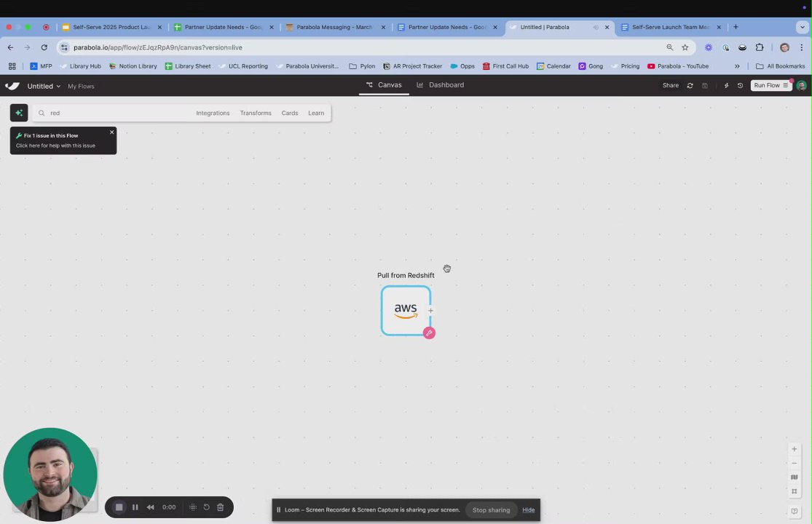Viewport: 812px width, 524px height.
Task: Zoom in on the canvas
Action: click(794, 449)
